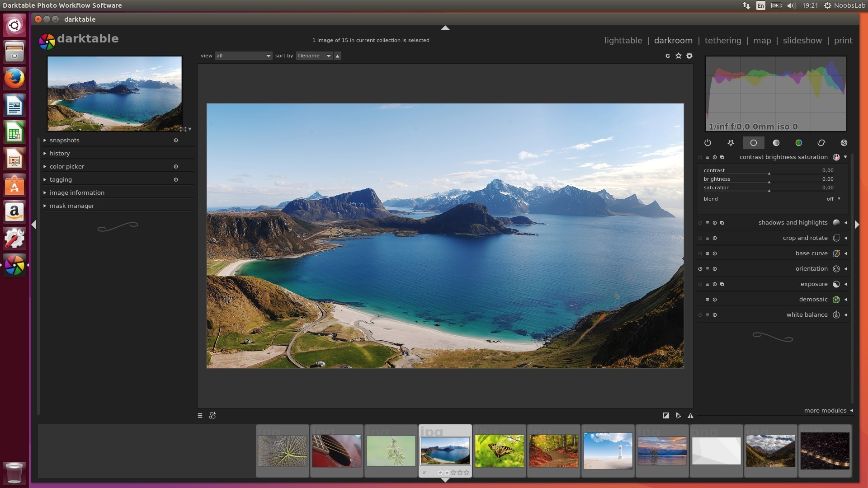The width and height of the screenshot is (868, 488).
Task: Switch to slideshow view
Action: (802, 40)
